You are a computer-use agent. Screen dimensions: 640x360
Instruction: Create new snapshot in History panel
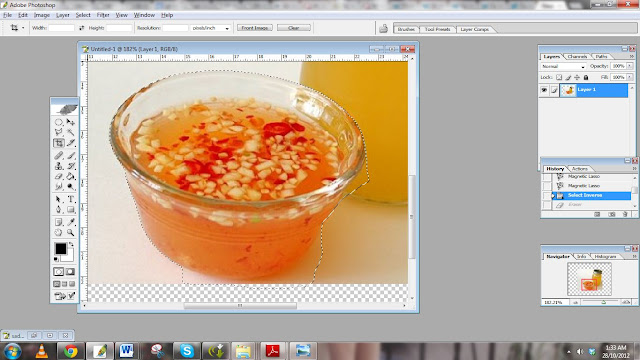[x=611, y=214]
